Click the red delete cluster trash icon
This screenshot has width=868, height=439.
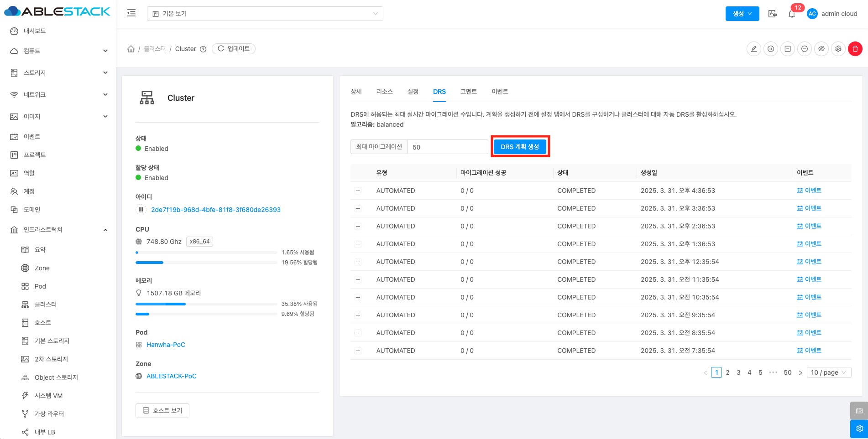click(855, 49)
